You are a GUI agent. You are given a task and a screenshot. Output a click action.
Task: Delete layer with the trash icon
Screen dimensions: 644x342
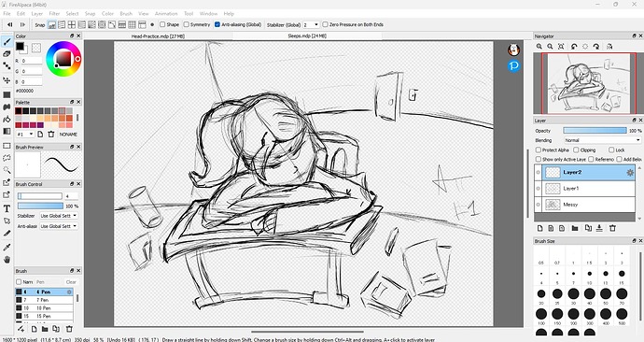click(x=612, y=228)
